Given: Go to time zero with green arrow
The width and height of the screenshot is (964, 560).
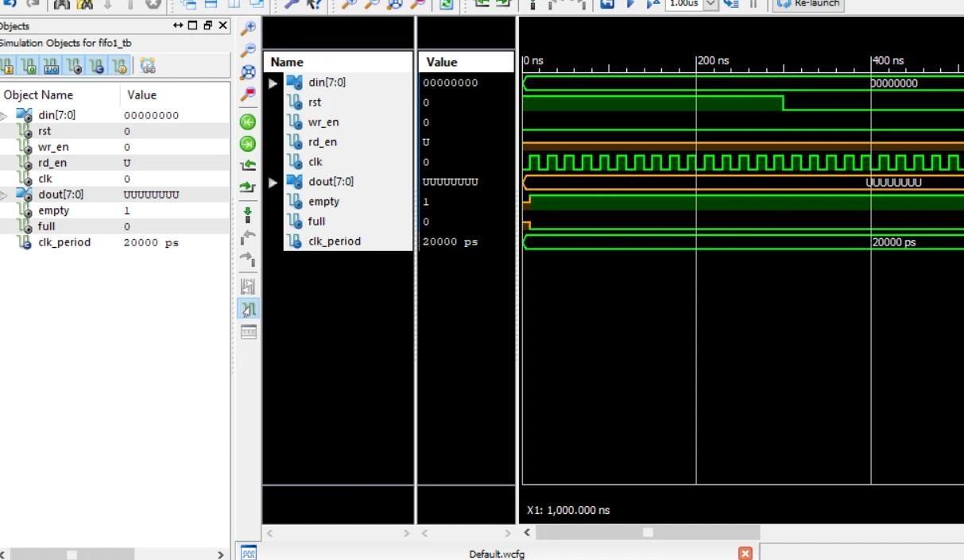Looking at the screenshot, I should point(248,122).
